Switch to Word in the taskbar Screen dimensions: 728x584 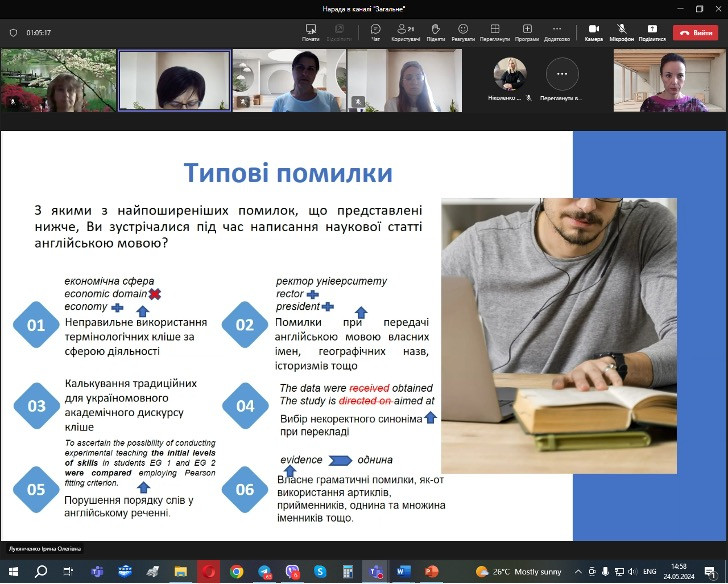tap(404, 571)
